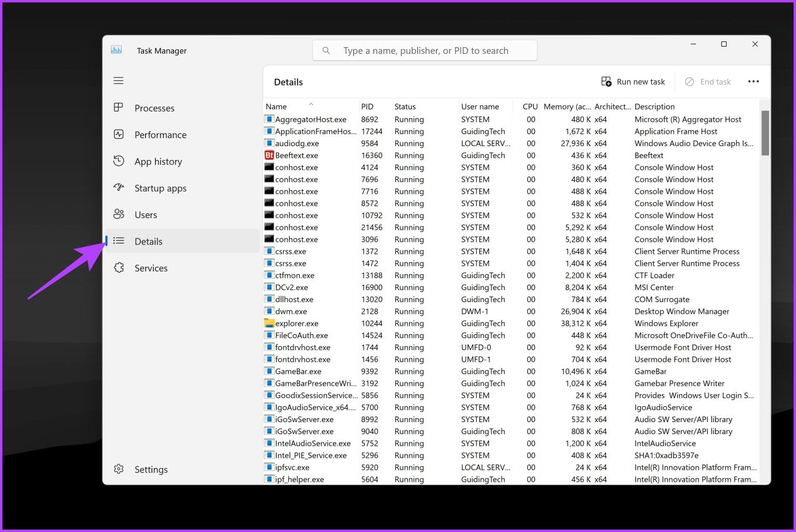
Task: Open the Users people icon
Action: pos(119,214)
